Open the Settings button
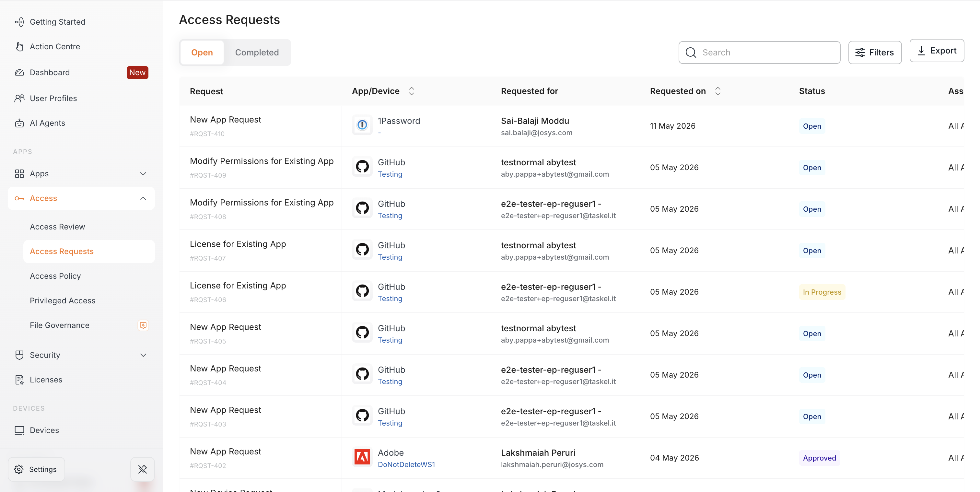The height and width of the screenshot is (492, 980). pyautogui.click(x=37, y=469)
